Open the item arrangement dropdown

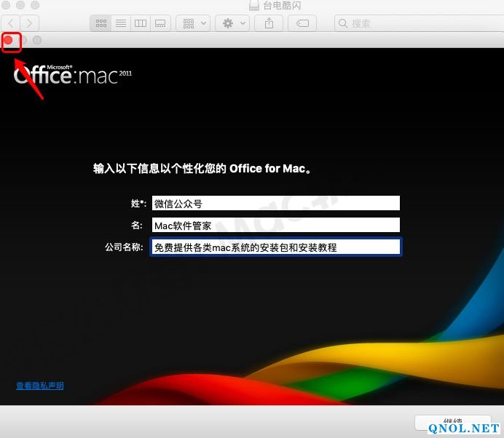[193, 23]
